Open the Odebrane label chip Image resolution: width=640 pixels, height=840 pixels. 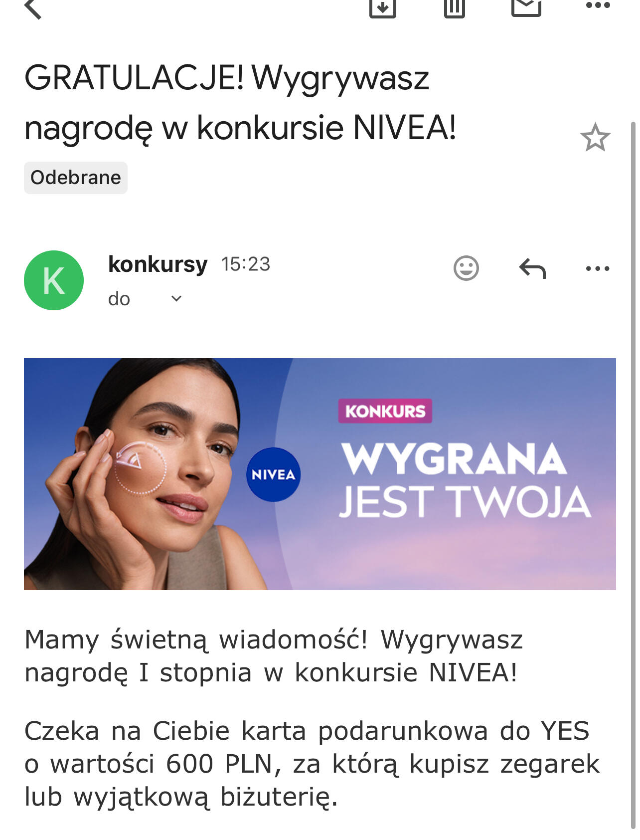pos(76,178)
